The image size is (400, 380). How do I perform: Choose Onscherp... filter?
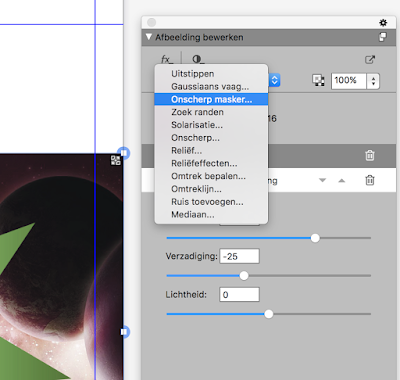tap(211, 138)
